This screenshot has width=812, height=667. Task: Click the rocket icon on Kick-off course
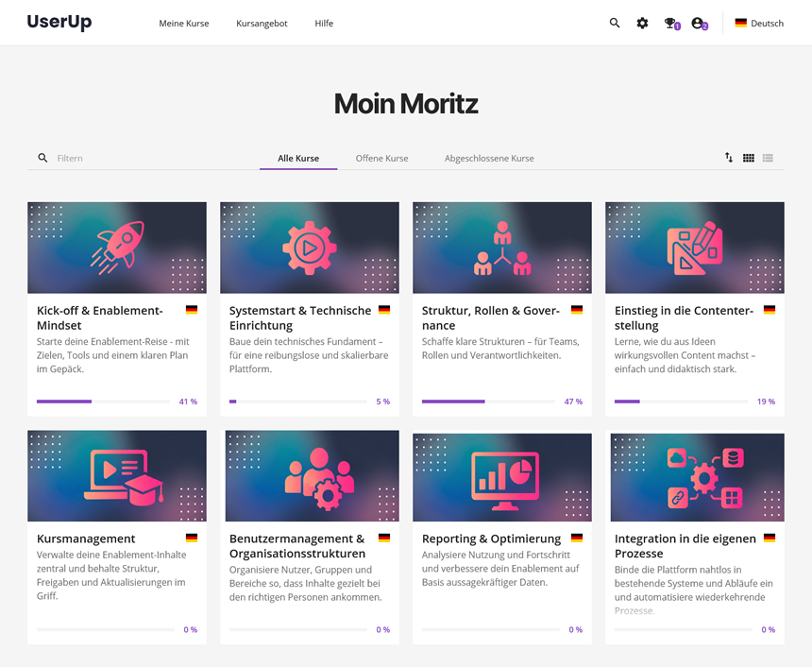tap(118, 248)
